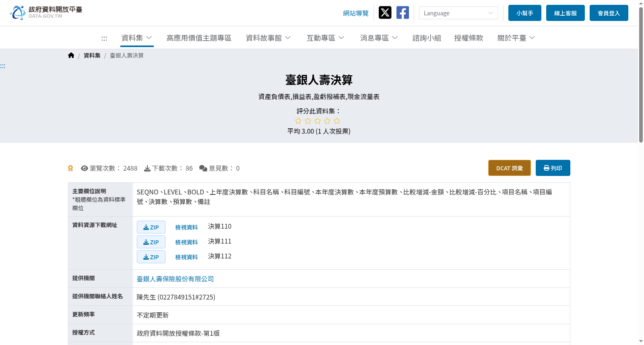Rate dataset with the fifth star
The image size is (644, 345).
click(x=337, y=121)
